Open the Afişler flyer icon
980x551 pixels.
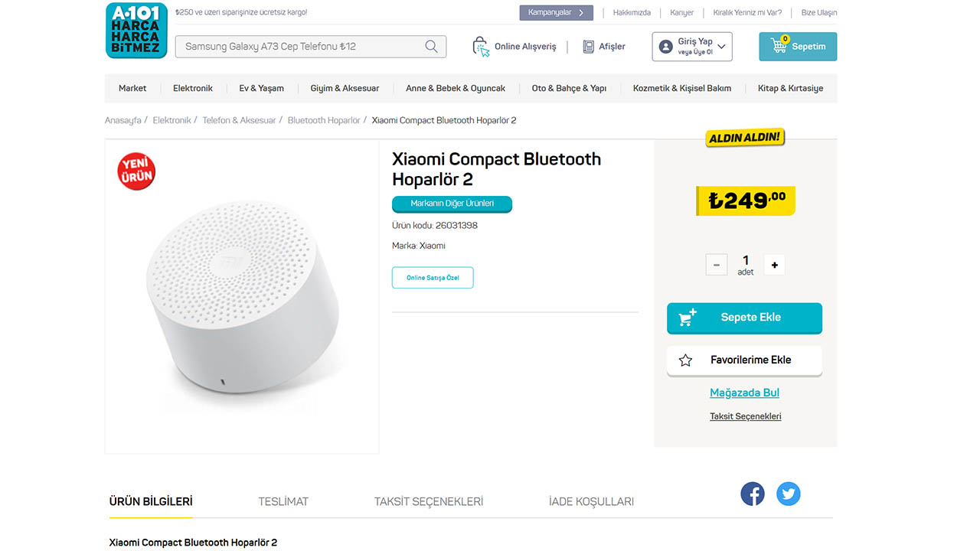pos(588,47)
